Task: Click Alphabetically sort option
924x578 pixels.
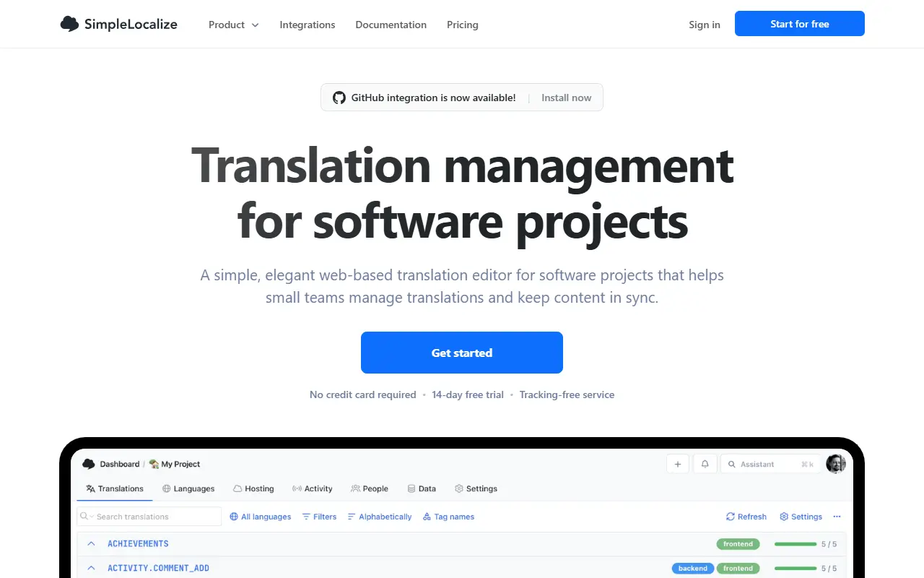Action: pos(380,517)
